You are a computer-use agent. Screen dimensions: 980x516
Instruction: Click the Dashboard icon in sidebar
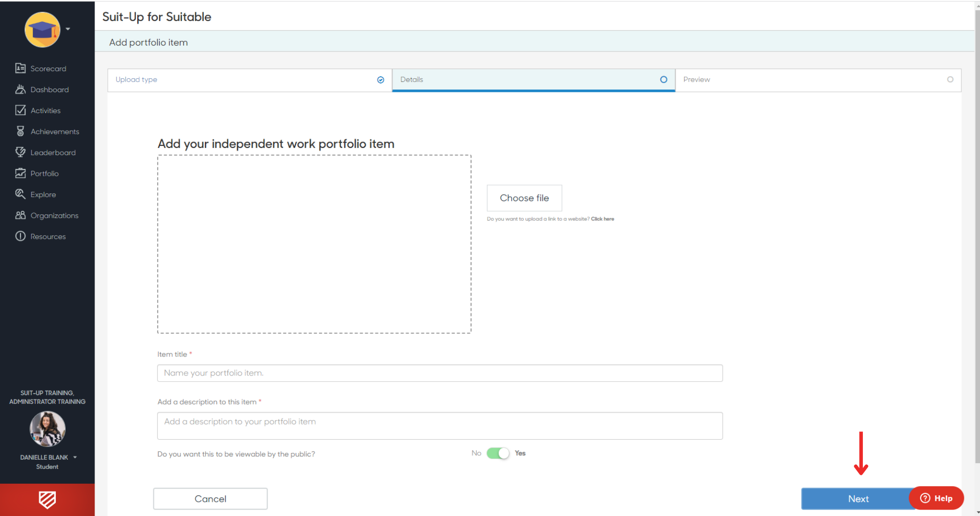tap(20, 89)
